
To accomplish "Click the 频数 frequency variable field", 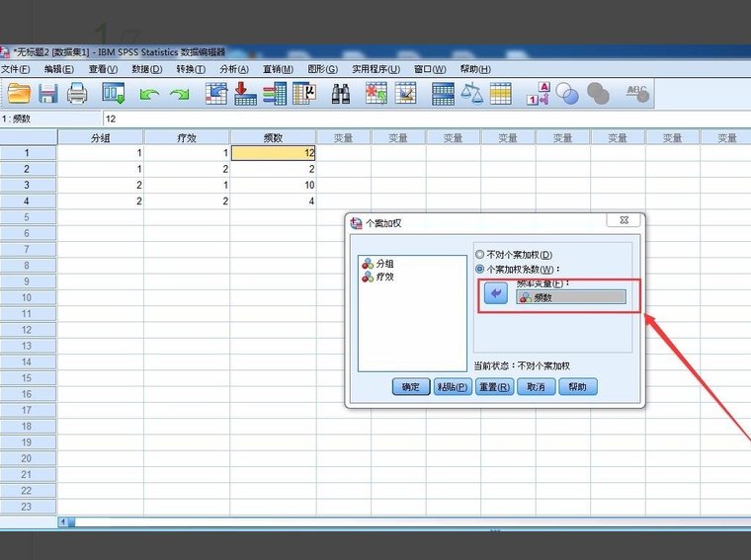I will 571,297.
